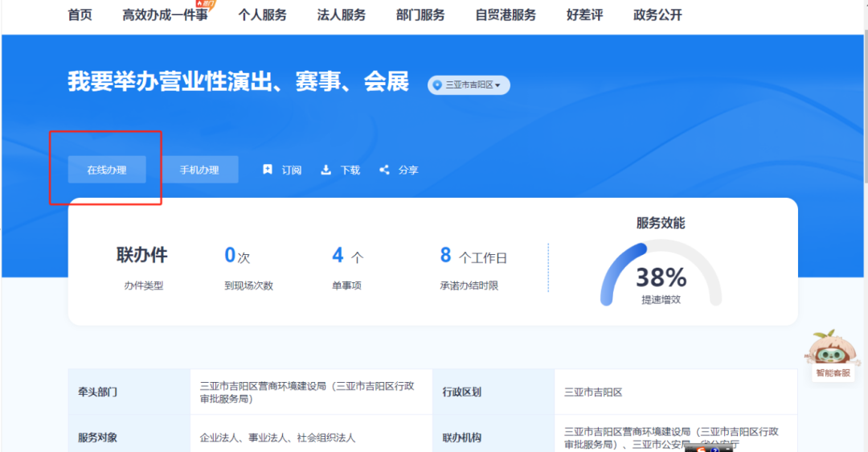Screen dimensions: 868x452
Task: Switch to 政务公开 section
Action: pyautogui.click(x=657, y=15)
